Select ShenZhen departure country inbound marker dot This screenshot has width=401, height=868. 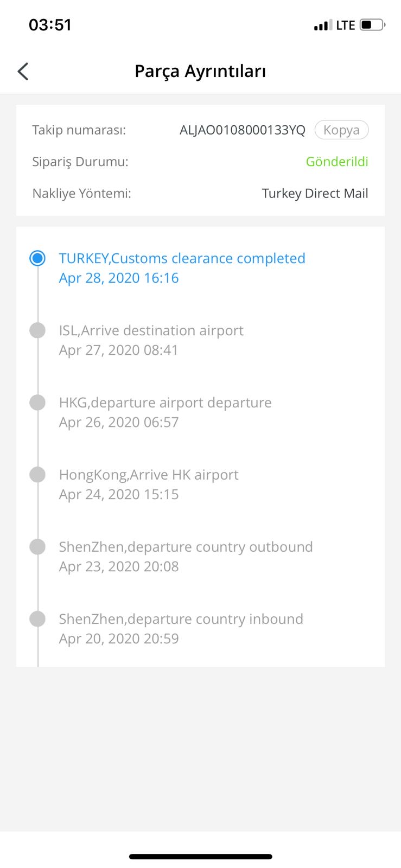click(x=37, y=619)
